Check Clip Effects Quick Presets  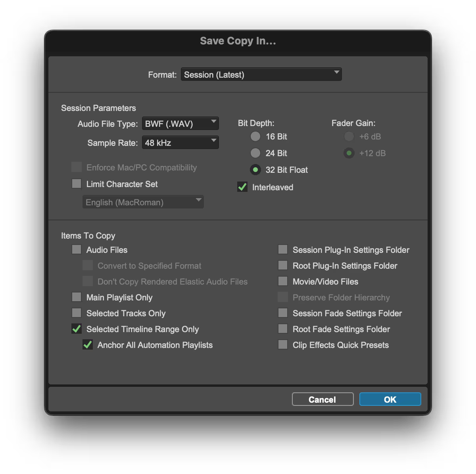[283, 344]
